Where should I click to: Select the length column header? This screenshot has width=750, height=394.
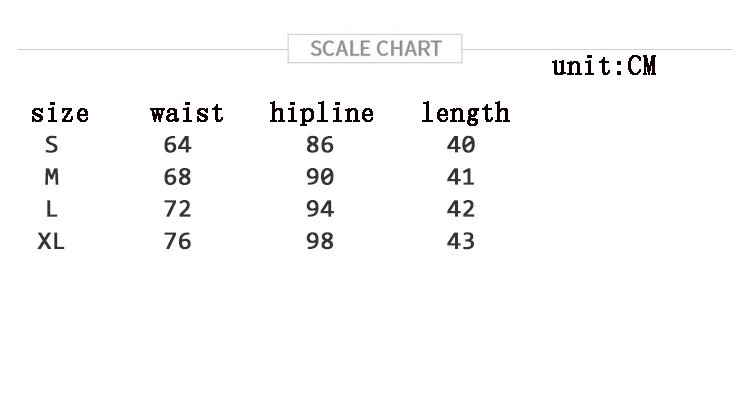click(x=465, y=113)
